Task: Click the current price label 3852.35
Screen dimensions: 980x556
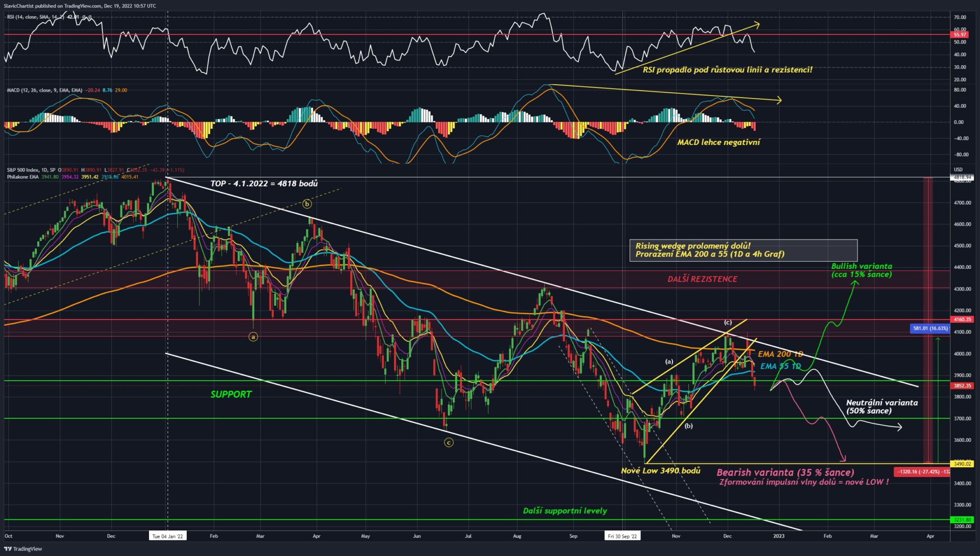Action: [962, 386]
